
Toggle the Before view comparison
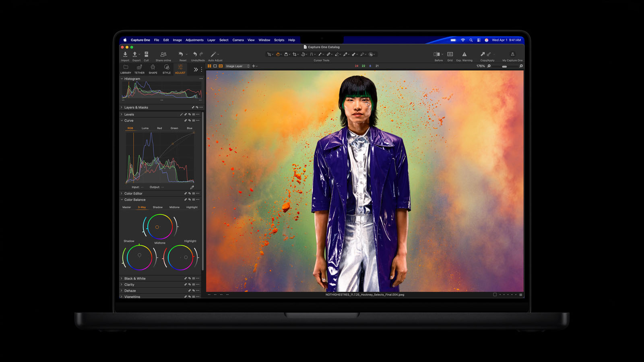(437, 54)
